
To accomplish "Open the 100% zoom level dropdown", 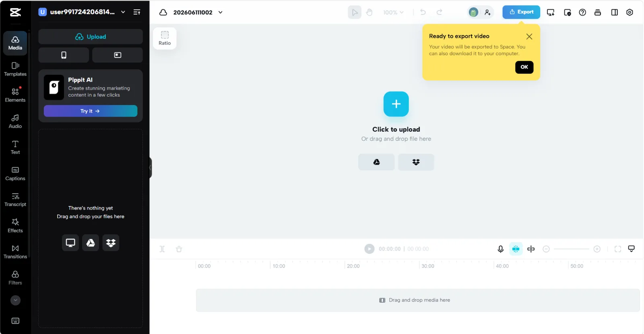I will click(x=393, y=12).
